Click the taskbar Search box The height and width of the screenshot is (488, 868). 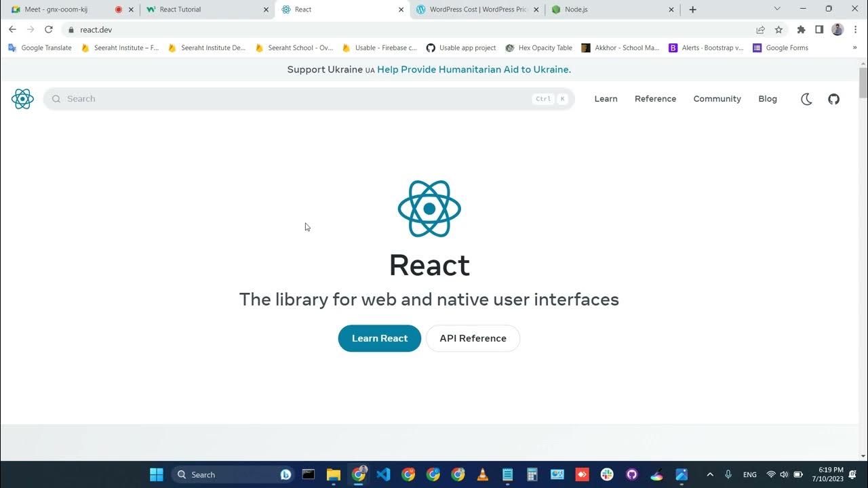coord(234,474)
